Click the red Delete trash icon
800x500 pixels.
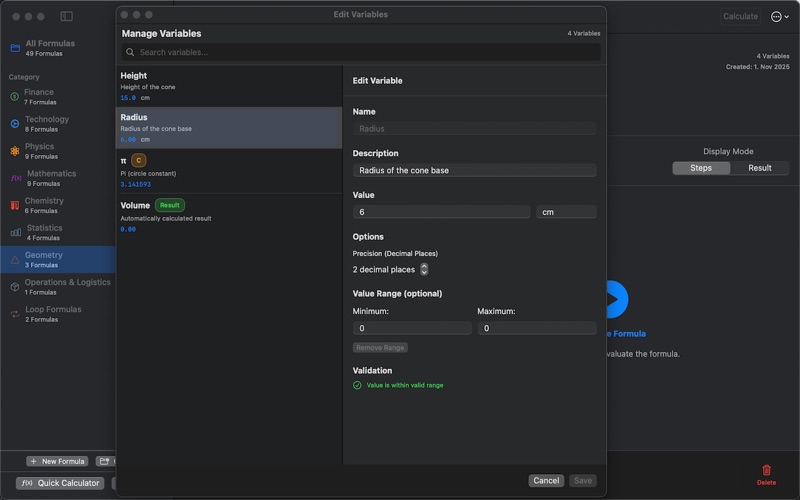click(x=766, y=470)
